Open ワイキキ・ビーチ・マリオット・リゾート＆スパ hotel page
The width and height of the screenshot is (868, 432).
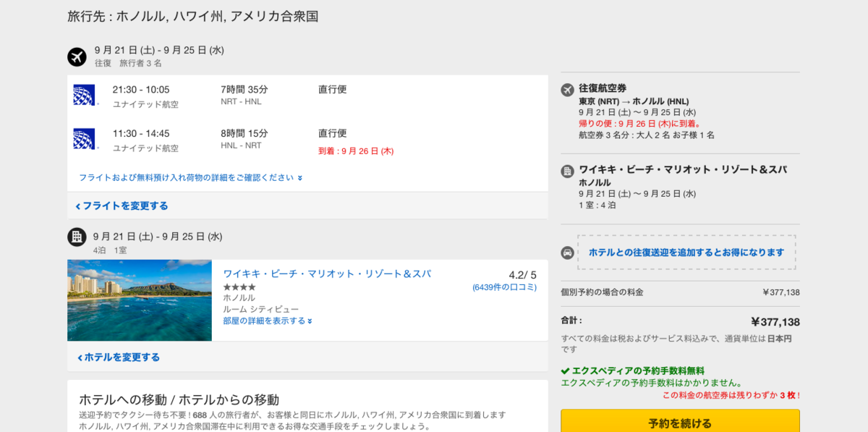click(x=327, y=273)
